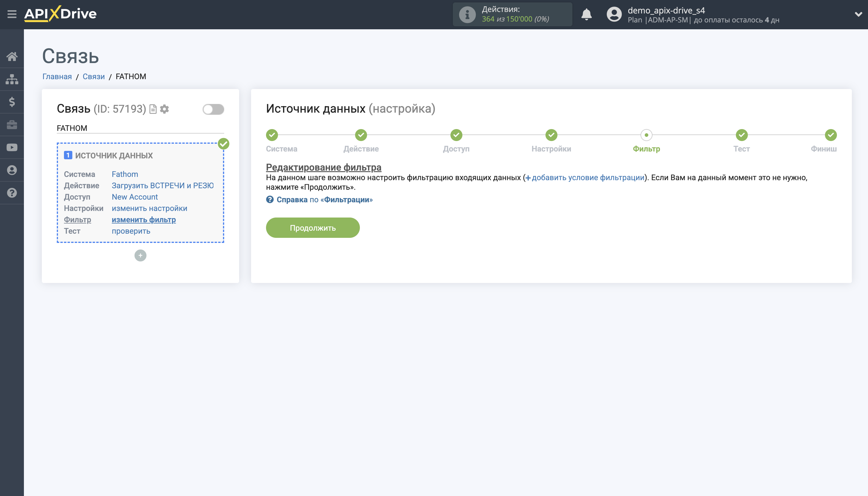Expand the user account dropdown chevron
Viewport: 868px width, 496px height.
tap(858, 14)
